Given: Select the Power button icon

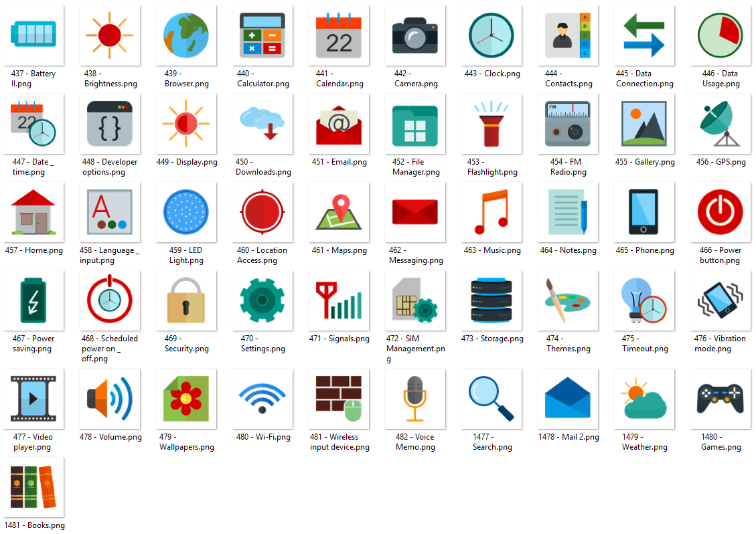Looking at the screenshot, I should [721, 212].
